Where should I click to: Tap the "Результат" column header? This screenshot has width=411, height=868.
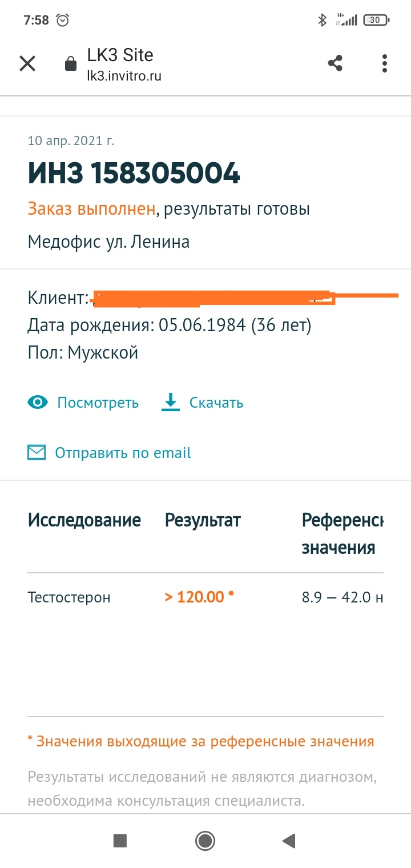coord(203,520)
